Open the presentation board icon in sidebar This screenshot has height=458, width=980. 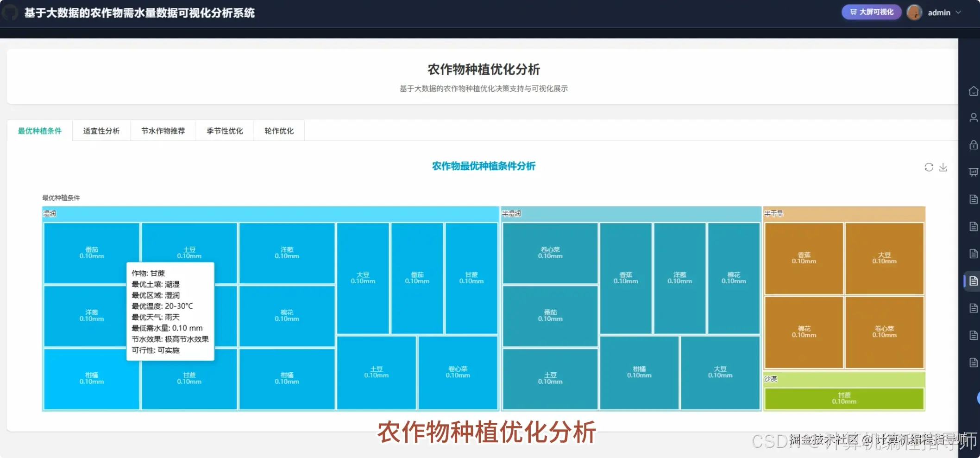pyautogui.click(x=974, y=172)
